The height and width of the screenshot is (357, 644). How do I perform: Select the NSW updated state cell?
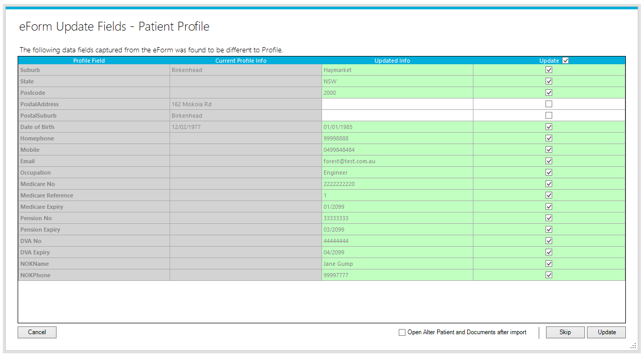(397, 81)
